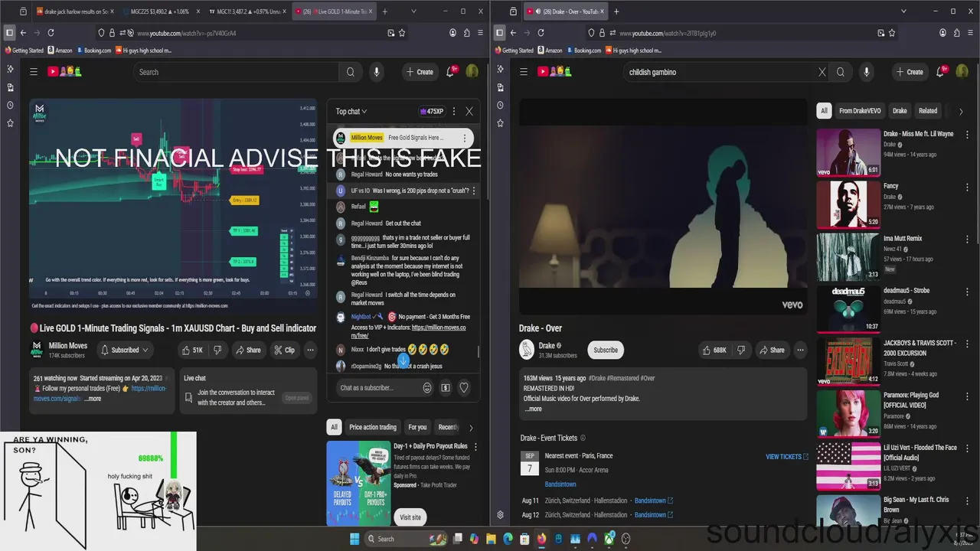Open options for 'deadmau5 - Strobe' video
The height and width of the screenshot is (551, 980).
[x=967, y=292]
